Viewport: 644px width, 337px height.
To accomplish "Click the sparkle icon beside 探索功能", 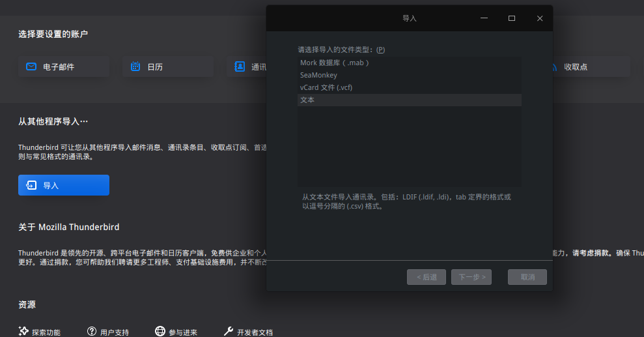I will [x=23, y=331].
